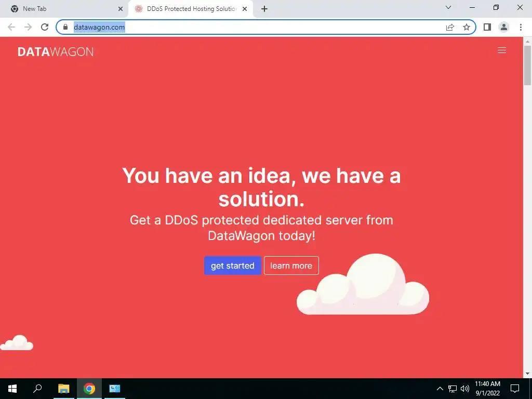Click the DataWagon logo
The width and height of the screenshot is (532, 399).
click(56, 51)
